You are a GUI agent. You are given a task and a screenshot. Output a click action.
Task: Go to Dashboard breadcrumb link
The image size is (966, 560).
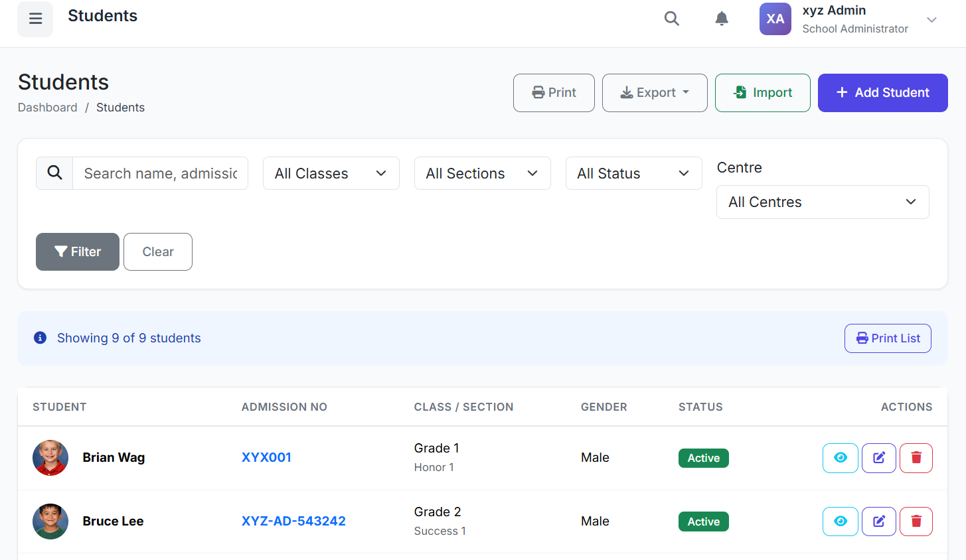[x=47, y=107]
